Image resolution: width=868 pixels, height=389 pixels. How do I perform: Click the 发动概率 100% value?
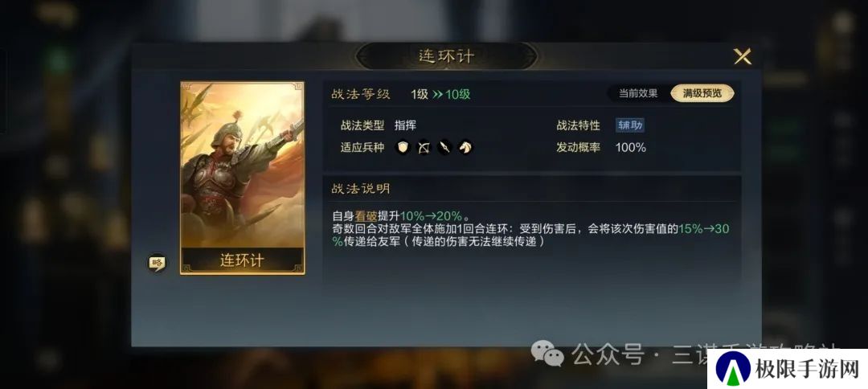pos(631,148)
